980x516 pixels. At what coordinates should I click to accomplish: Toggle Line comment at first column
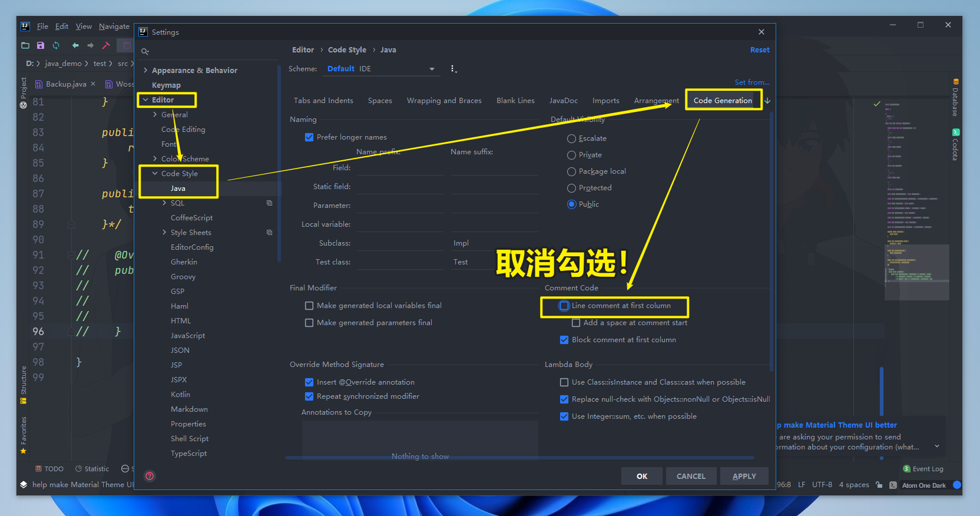point(564,306)
